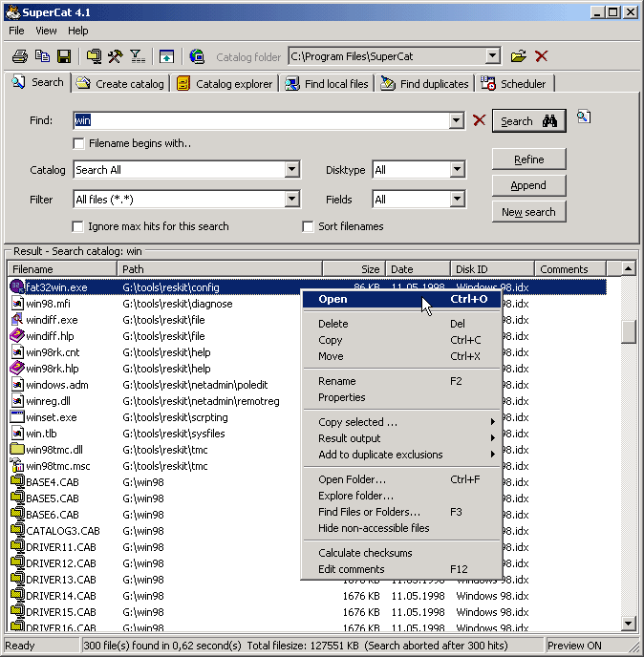Image resolution: width=644 pixels, height=657 pixels.
Task: Choose Calculate checksums menu entry
Action: click(x=401, y=553)
